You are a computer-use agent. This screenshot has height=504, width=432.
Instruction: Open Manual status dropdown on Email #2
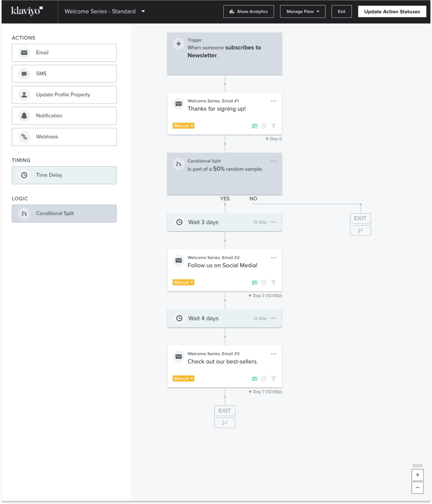point(183,282)
